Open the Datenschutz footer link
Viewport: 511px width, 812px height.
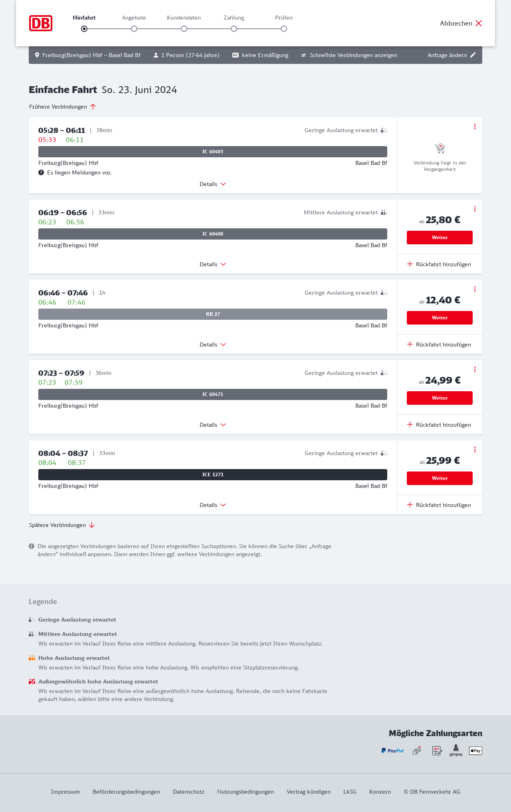(x=188, y=792)
